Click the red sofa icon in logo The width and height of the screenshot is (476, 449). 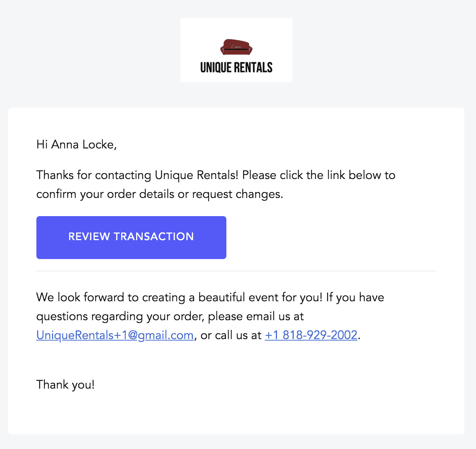pos(236,47)
